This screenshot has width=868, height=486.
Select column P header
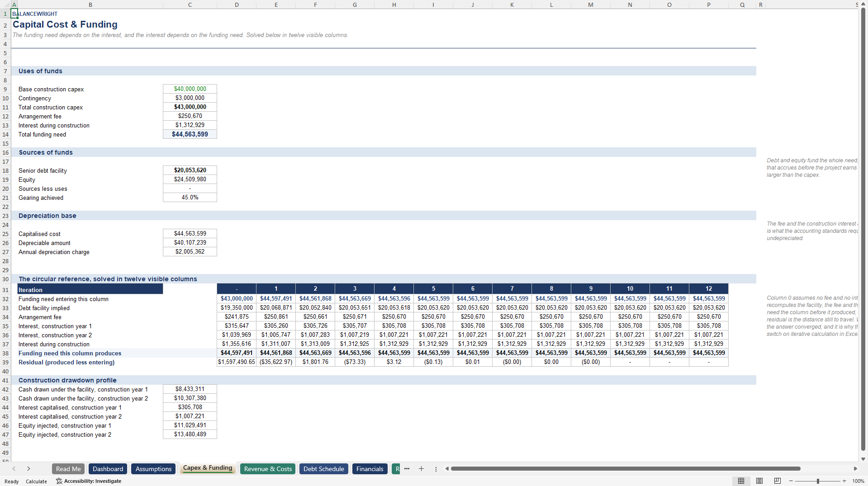click(708, 5)
